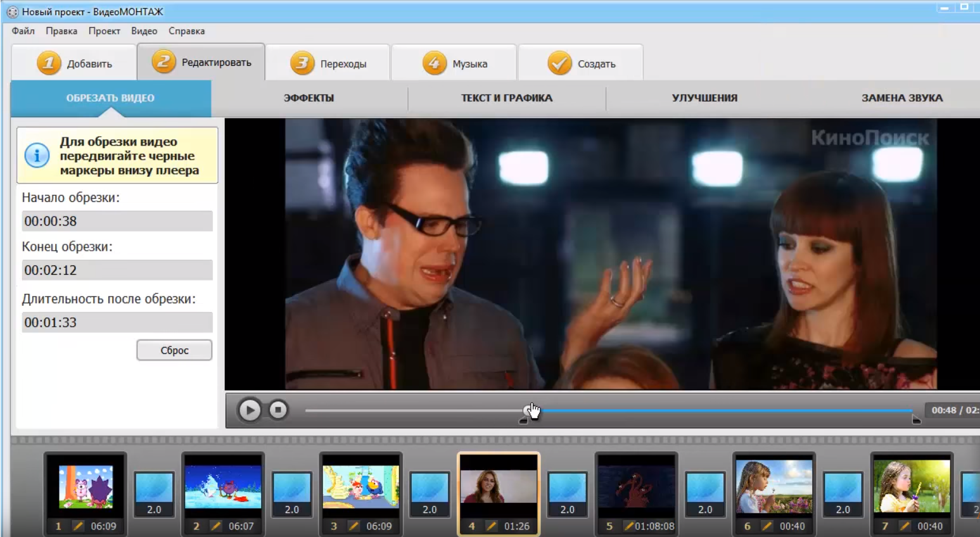
Task: Switch to the Эффекты sub-tab
Action: 309,98
